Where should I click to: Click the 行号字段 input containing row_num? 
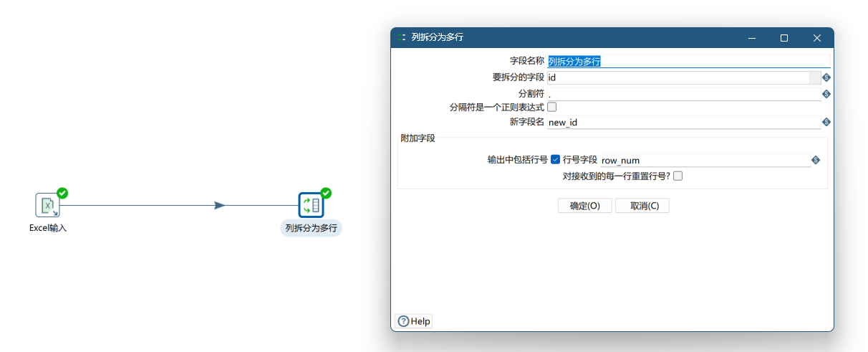705,161
